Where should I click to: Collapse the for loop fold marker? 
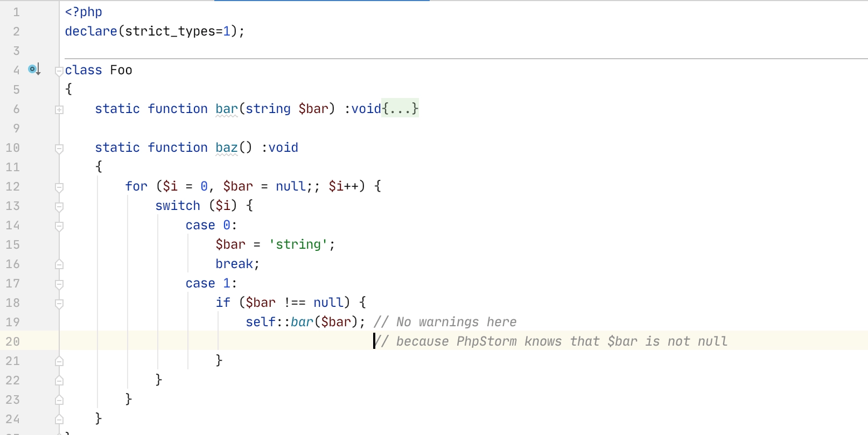pos(59,187)
